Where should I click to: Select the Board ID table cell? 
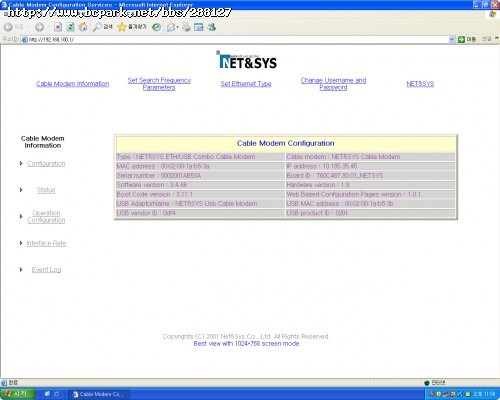[371, 175]
